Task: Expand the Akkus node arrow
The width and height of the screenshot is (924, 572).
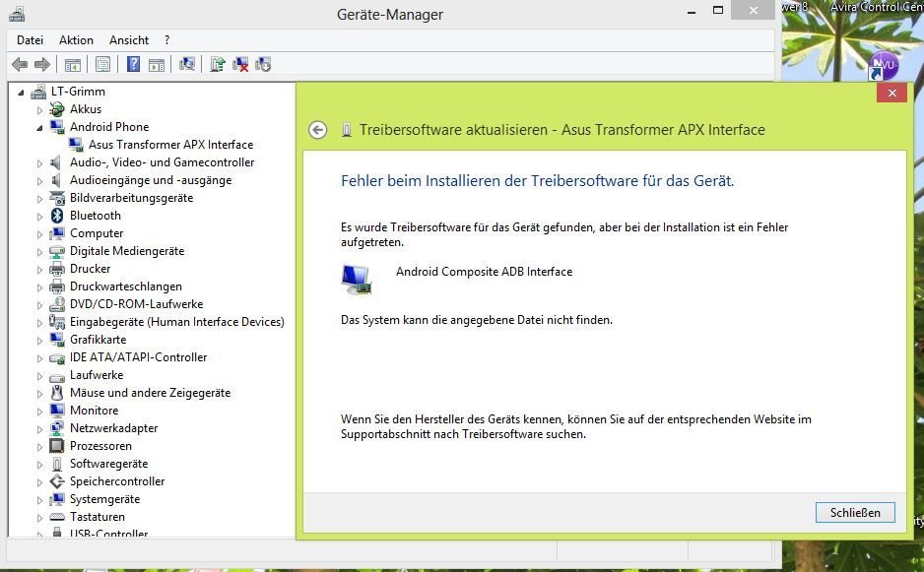Action: coord(39,110)
